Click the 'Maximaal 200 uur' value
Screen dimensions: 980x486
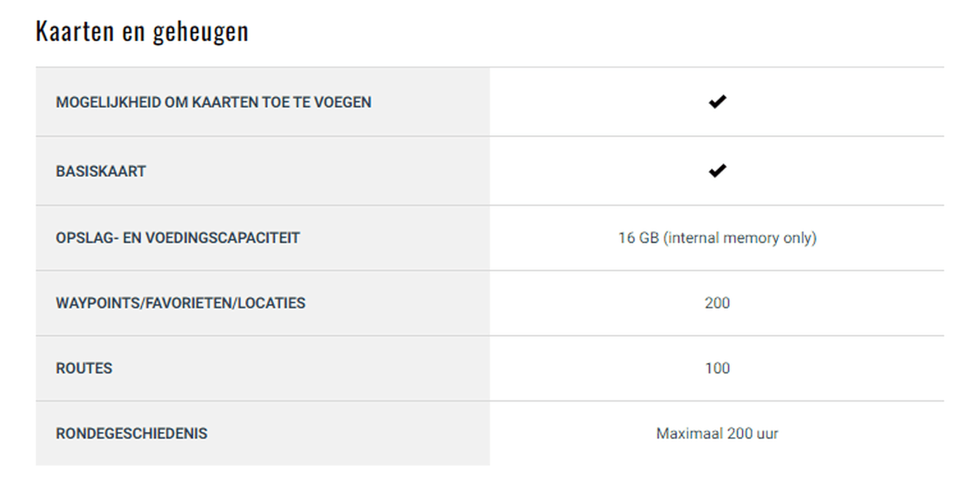pos(717,434)
